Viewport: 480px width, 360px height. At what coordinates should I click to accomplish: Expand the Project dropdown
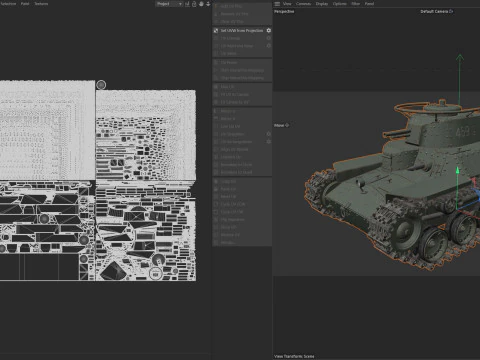coord(169,4)
